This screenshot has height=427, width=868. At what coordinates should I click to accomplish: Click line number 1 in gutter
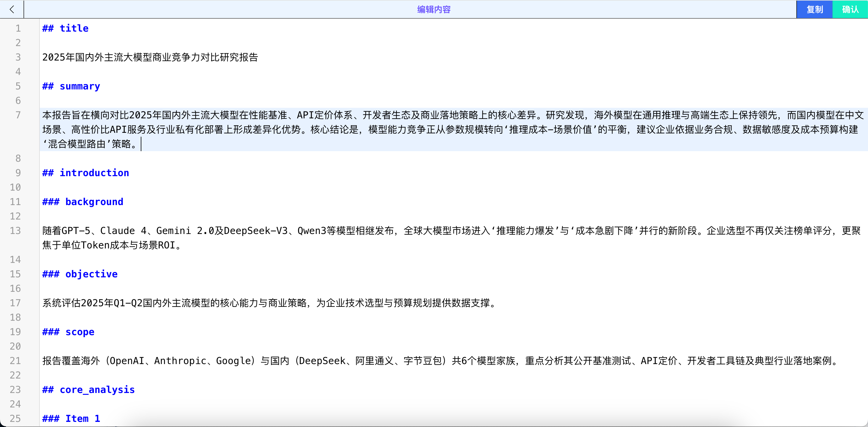(18, 28)
